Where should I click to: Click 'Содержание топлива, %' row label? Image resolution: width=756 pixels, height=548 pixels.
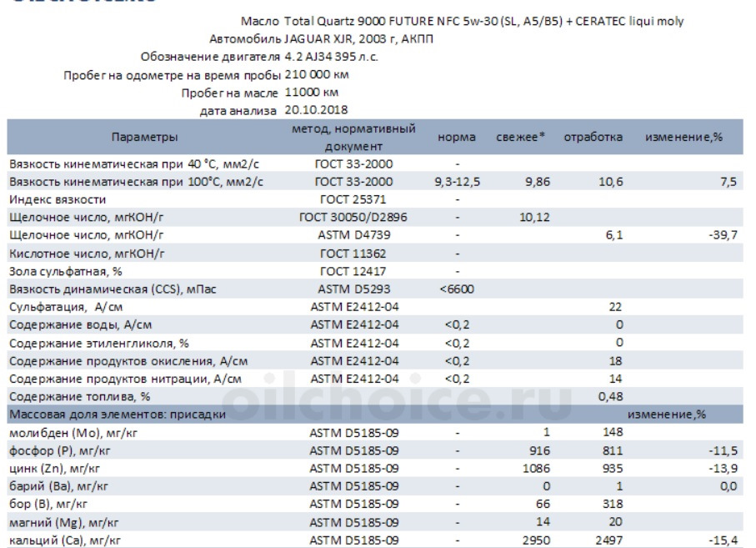click(80, 397)
